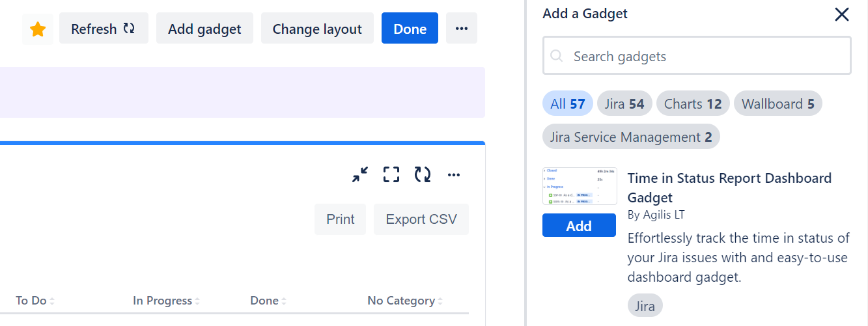Filter gadgets by Jira Service Management
868x326 pixels.
click(630, 137)
